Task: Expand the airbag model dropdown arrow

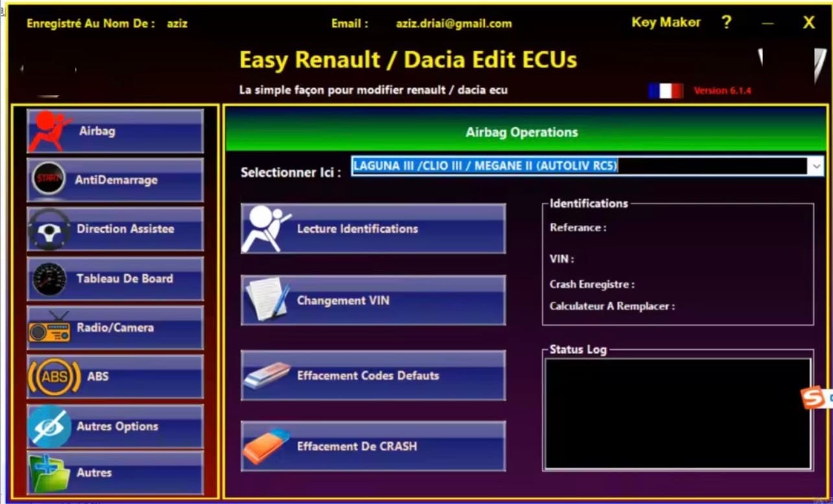Action: coord(815,166)
